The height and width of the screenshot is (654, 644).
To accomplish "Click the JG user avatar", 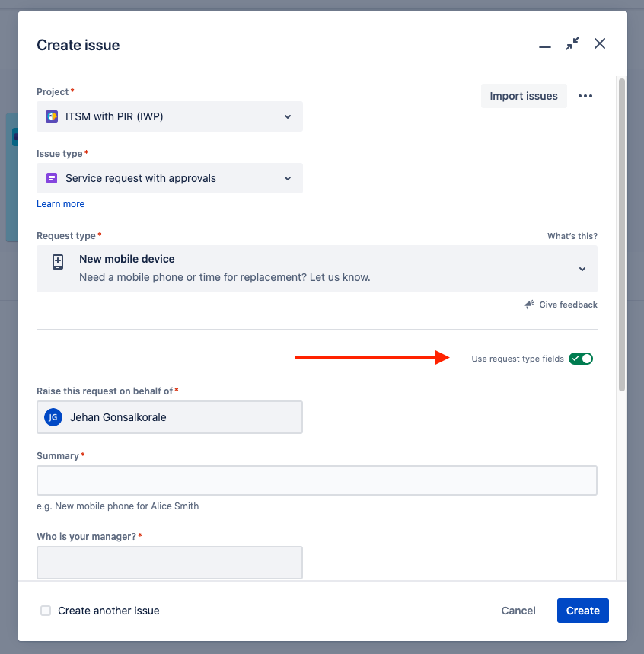I will 53,417.
